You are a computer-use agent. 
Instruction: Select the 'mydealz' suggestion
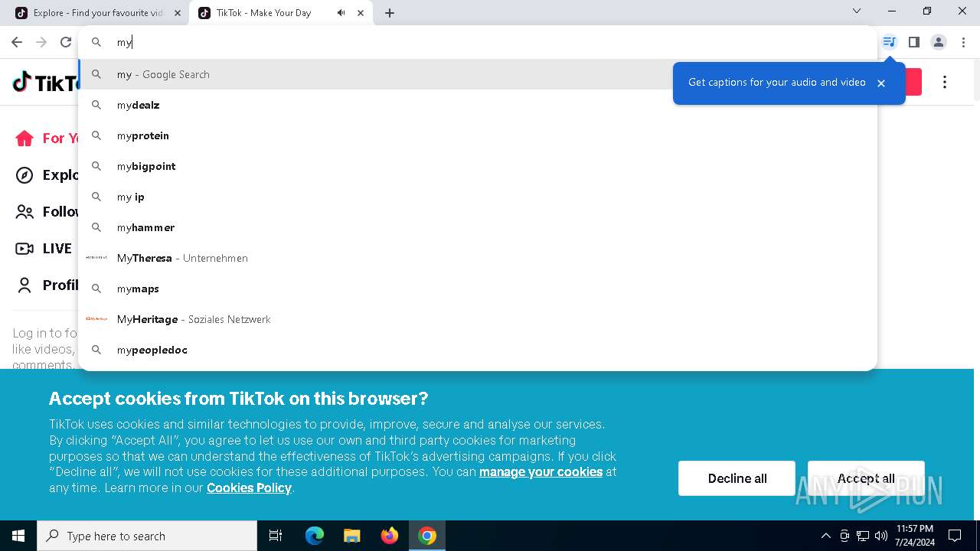(478, 105)
